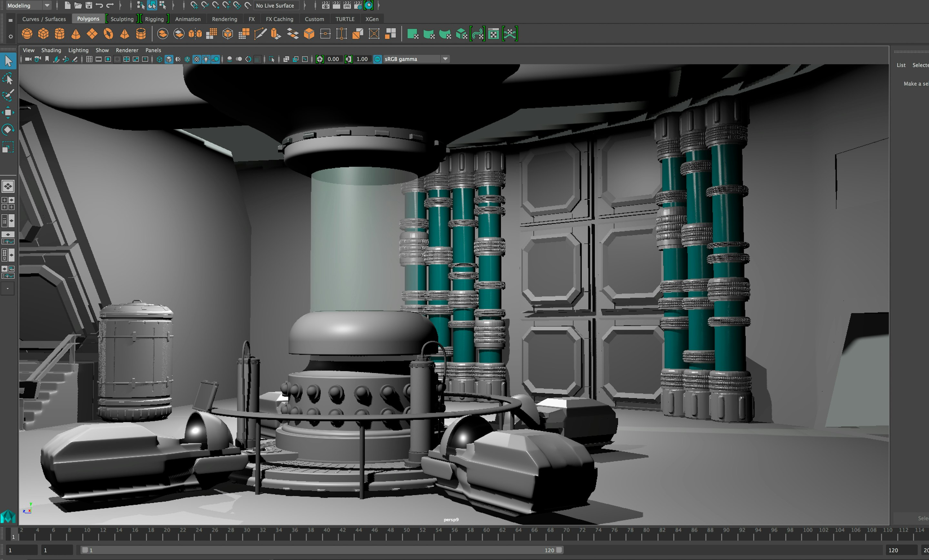
Task: Collapse the selection mode group arrow
Action: [174, 5]
